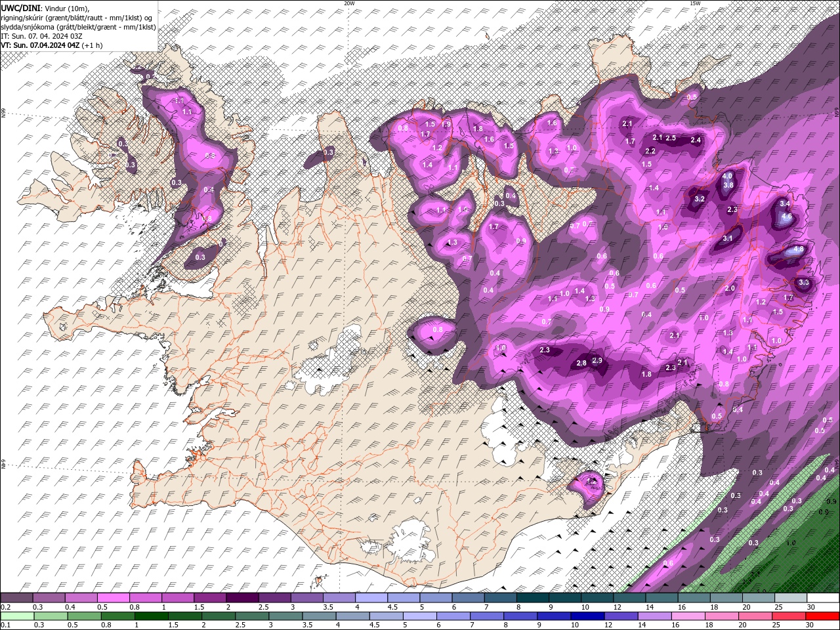
Task: Click the white swatch labeled 30 in top legend row
Action: click(x=823, y=598)
